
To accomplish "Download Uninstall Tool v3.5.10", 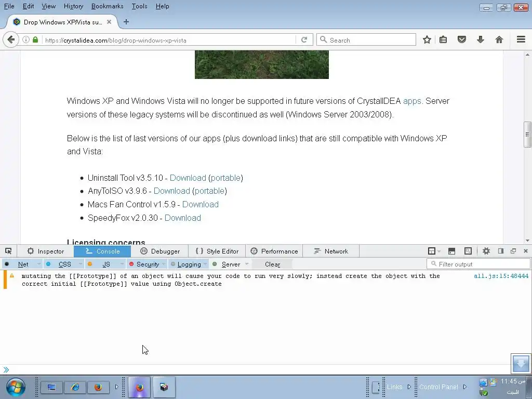I will 188,178.
